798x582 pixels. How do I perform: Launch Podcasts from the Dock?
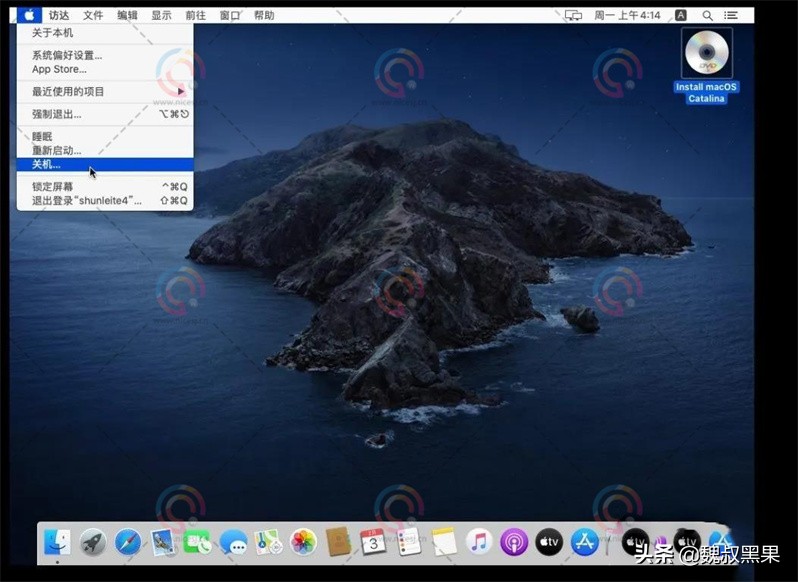[514, 542]
